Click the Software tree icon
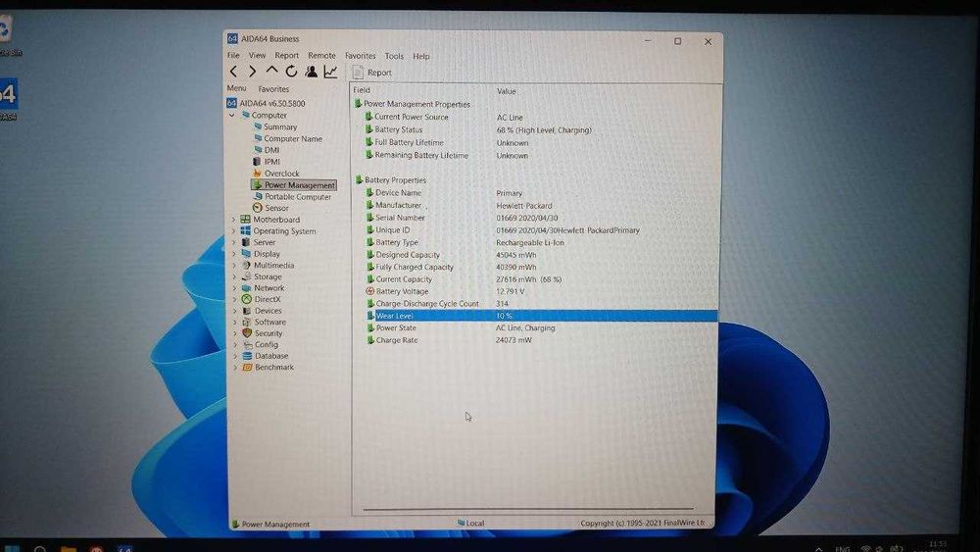 click(x=246, y=322)
